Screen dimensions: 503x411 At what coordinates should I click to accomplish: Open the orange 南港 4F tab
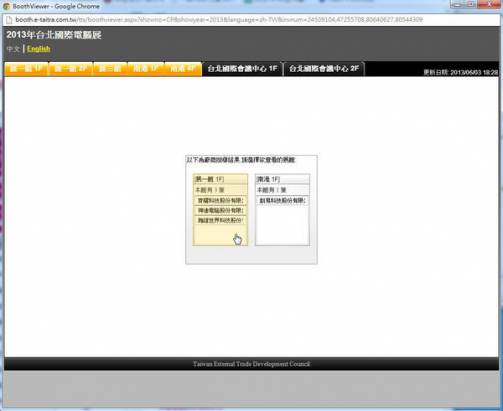click(183, 69)
